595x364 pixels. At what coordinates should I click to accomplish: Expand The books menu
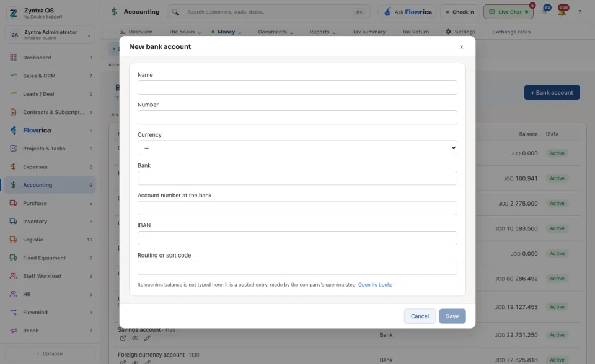coord(185,32)
